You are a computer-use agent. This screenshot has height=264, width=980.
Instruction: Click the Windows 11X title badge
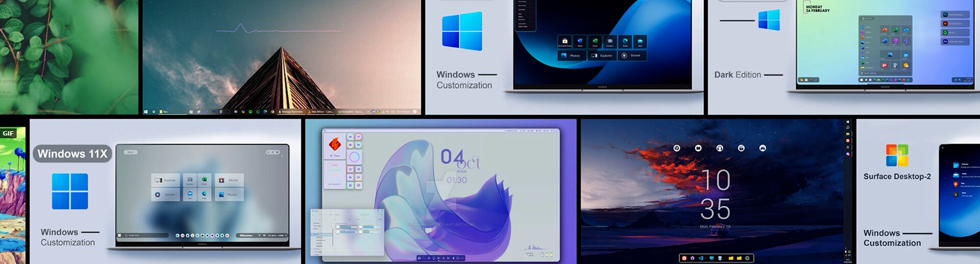pyautogui.click(x=72, y=154)
